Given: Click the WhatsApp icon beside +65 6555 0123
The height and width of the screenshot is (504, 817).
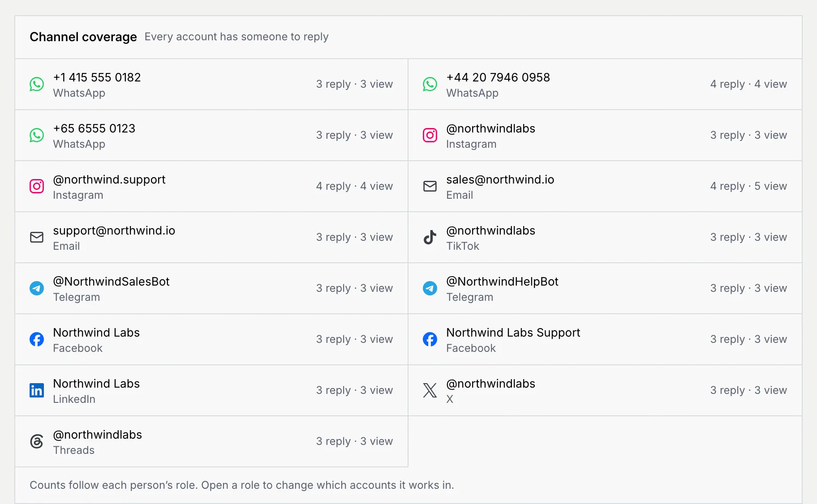Looking at the screenshot, I should click(x=37, y=135).
